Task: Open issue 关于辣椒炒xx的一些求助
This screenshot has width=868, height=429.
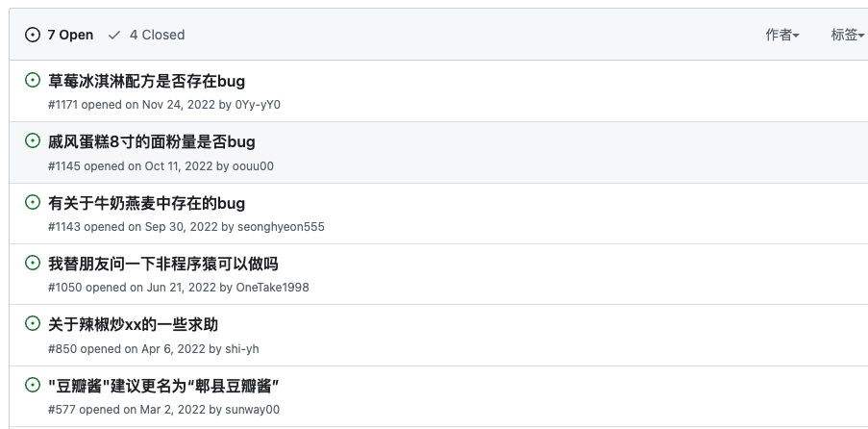Action: pos(133,324)
